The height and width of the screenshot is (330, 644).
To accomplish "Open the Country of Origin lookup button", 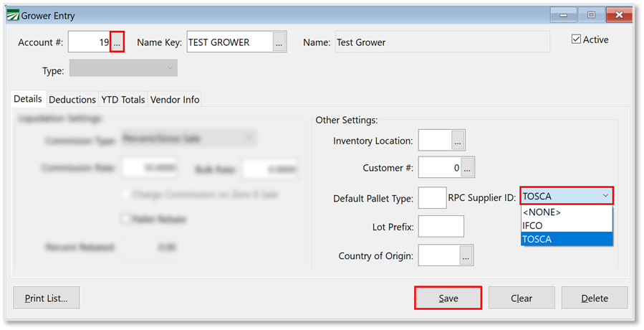I will coord(466,255).
